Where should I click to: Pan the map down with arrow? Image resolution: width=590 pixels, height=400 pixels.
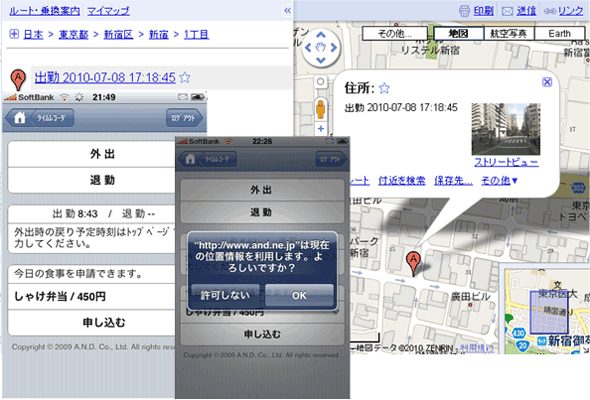(x=321, y=60)
